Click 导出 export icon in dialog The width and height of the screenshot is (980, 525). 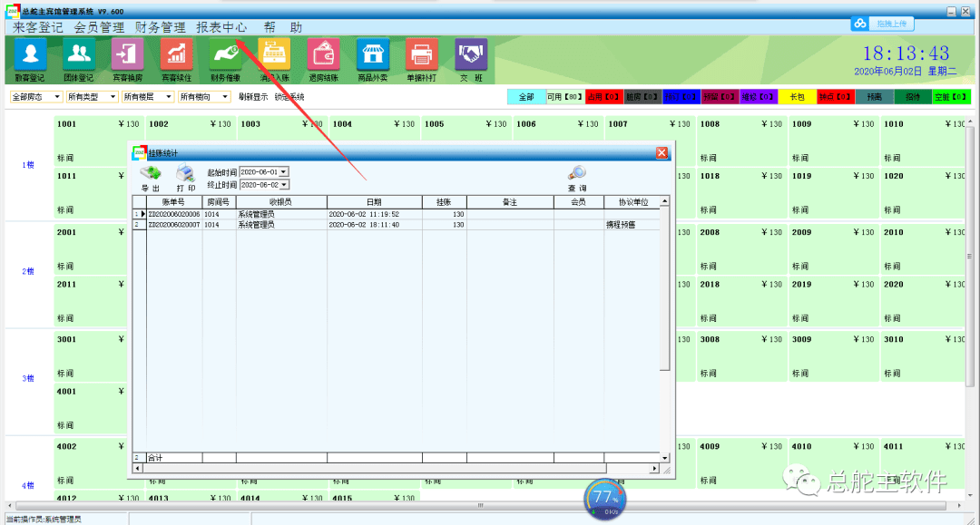(151, 178)
